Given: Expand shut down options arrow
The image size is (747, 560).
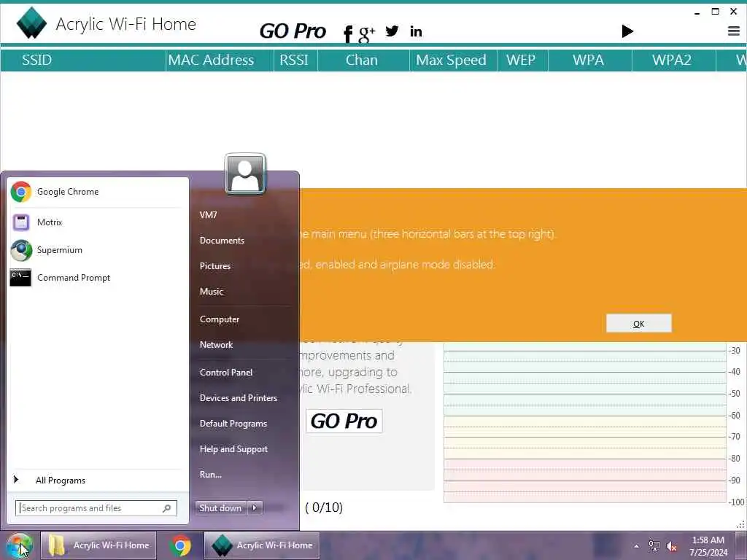Looking at the screenshot, I should (x=255, y=508).
